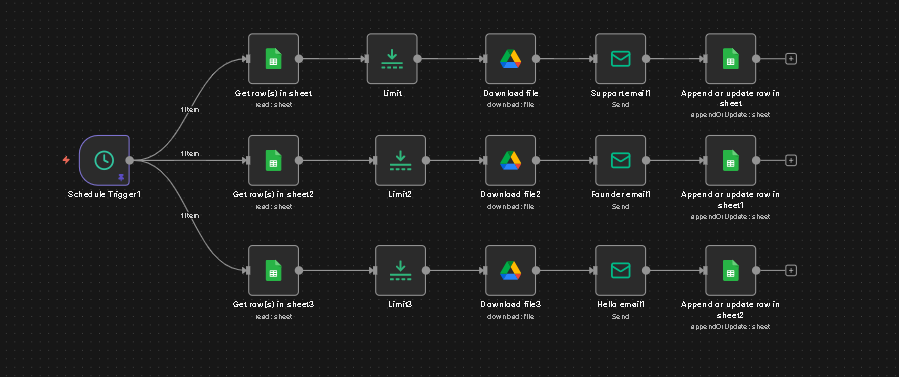Click the "Schedule Trigger1" label text
Screen dimensions: 899x377
click(104, 194)
